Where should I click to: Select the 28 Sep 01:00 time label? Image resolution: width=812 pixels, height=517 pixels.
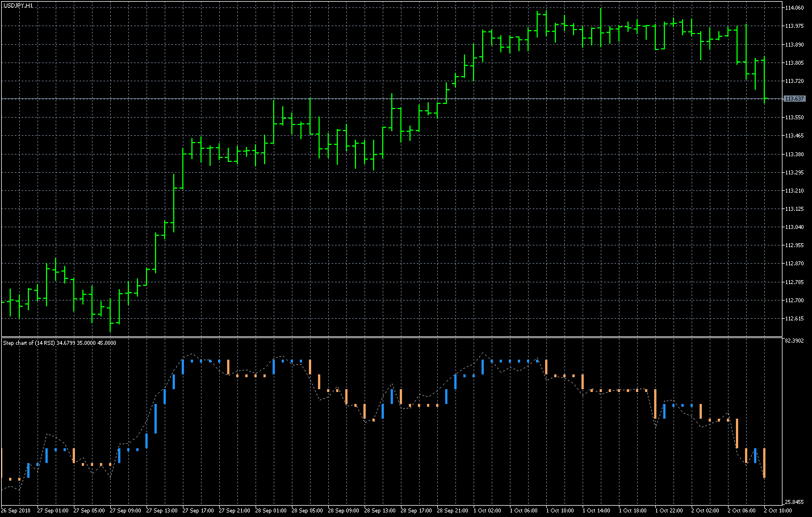270,511
